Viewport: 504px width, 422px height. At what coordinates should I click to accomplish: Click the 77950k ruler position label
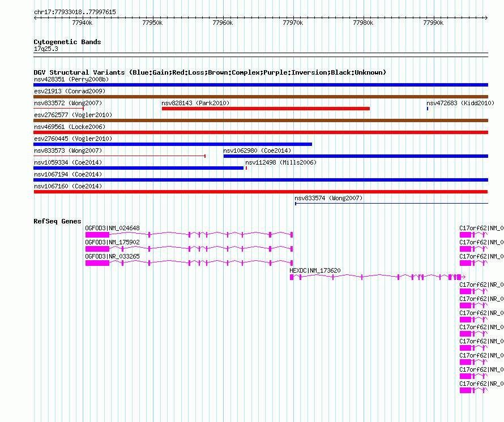(x=152, y=23)
